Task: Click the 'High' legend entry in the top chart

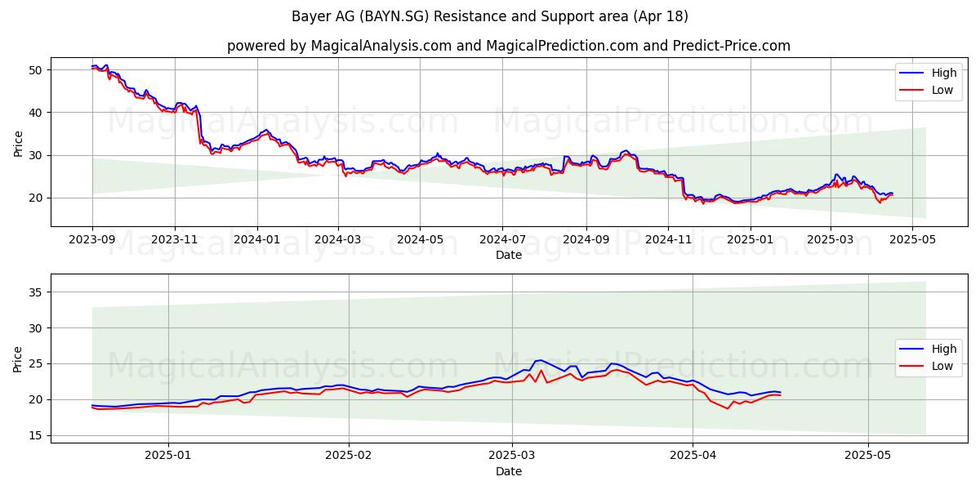Action: [944, 73]
